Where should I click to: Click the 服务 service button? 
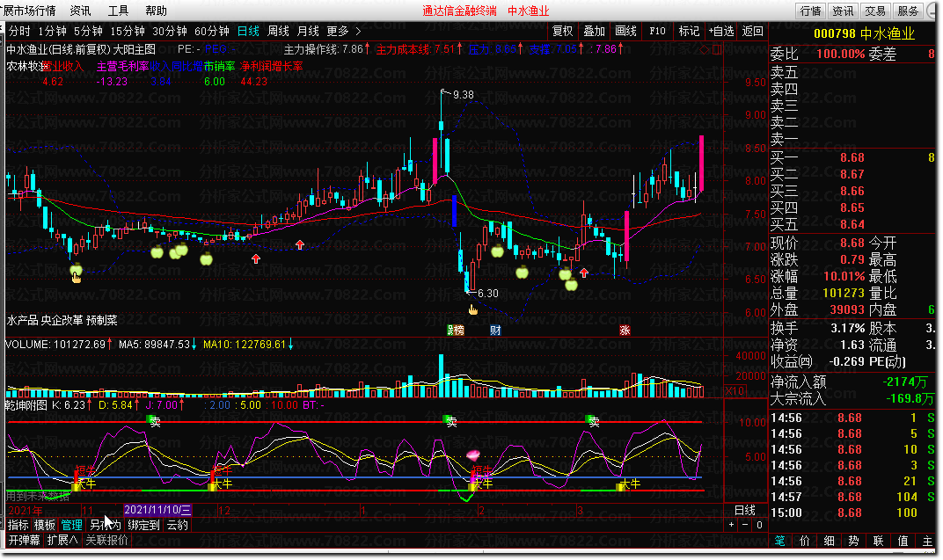pyautogui.click(x=908, y=11)
